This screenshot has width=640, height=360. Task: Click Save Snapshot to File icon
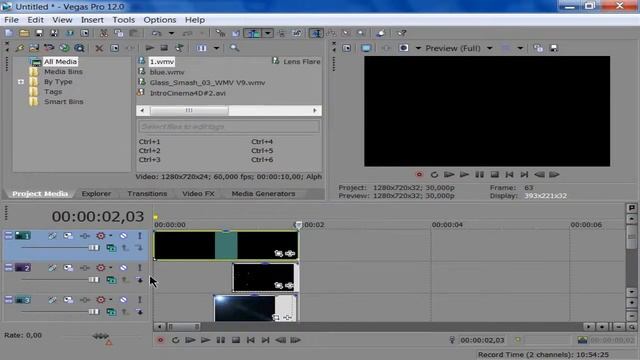point(554,48)
